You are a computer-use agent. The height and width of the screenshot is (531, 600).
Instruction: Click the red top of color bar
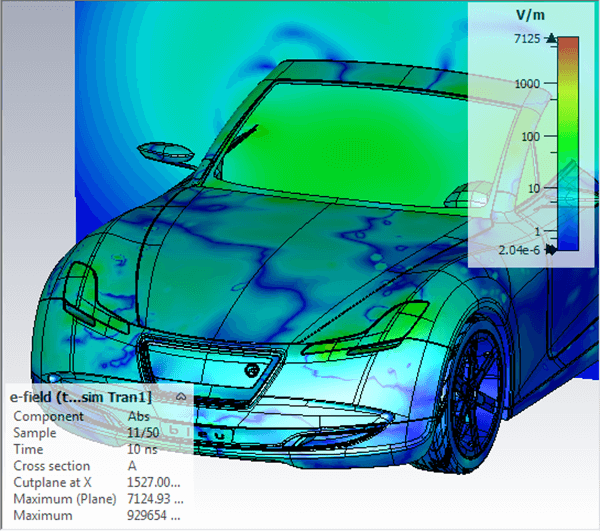(567, 45)
